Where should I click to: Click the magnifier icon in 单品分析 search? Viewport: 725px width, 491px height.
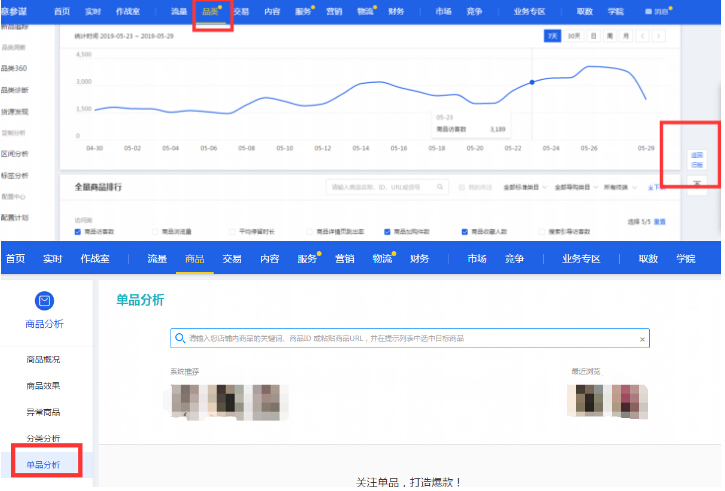pos(179,339)
